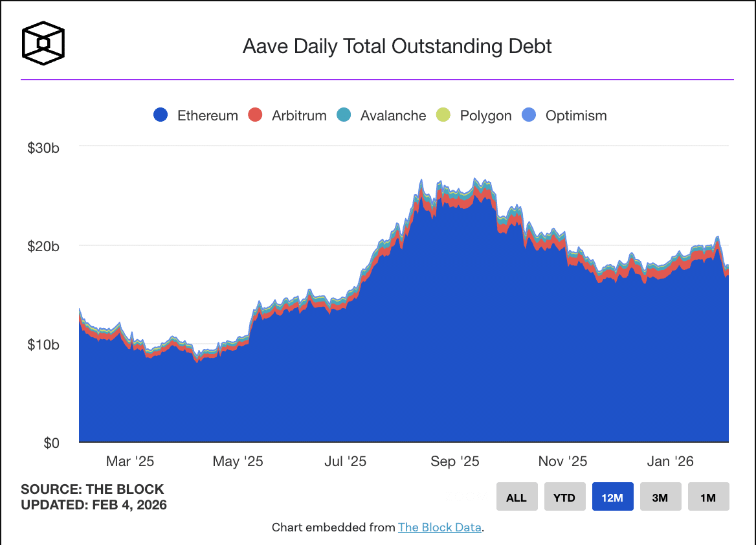The height and width of the screenshot is (545, 756).
Task: Select the ALL time range
Action: click(517, 497)
